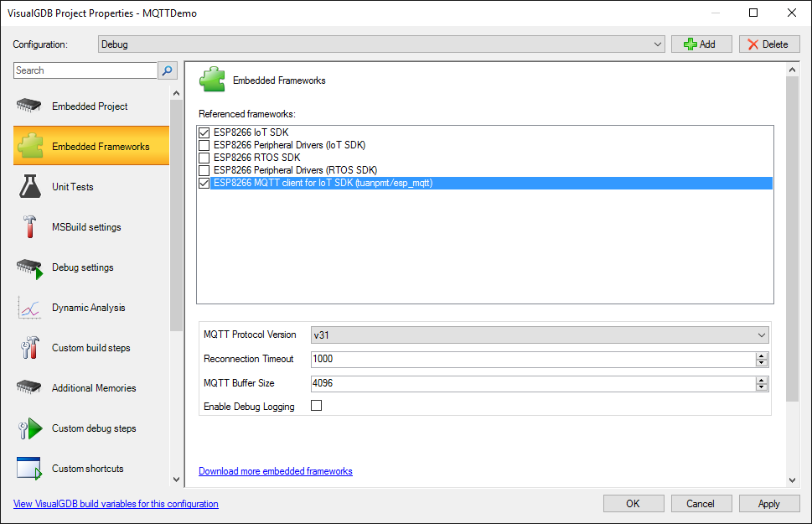
Task: Click the Custom build steps tools icon
Action: click(30, 348)
